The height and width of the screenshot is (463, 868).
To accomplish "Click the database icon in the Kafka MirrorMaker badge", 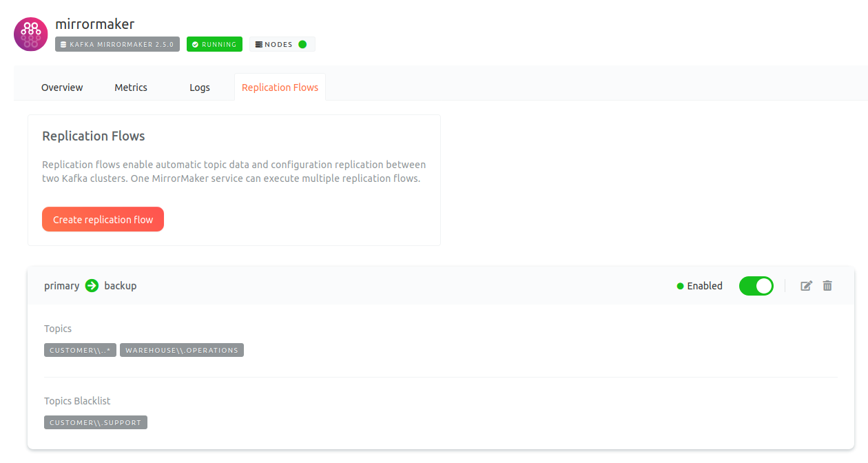I will pos(63,44).
